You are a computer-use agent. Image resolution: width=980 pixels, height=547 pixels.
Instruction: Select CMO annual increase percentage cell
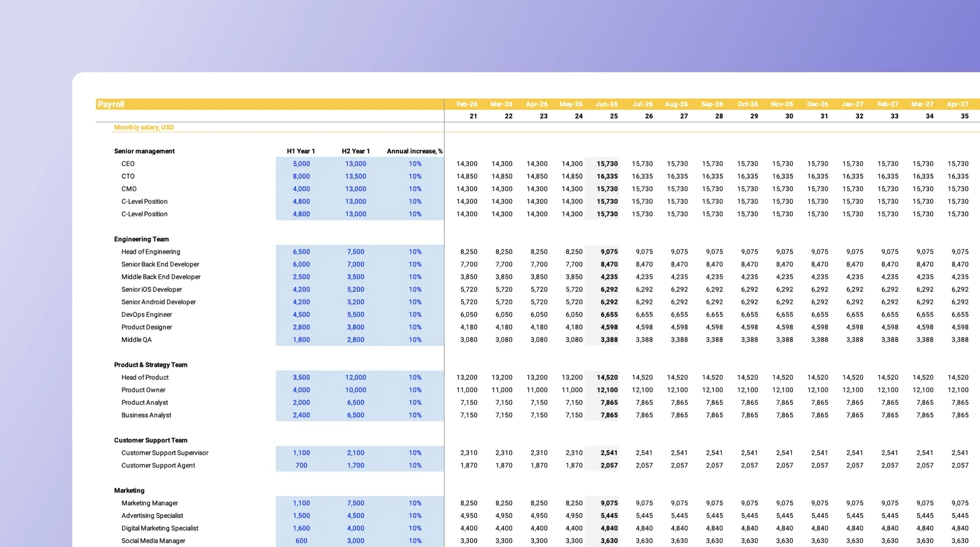(x=415, y=189)
